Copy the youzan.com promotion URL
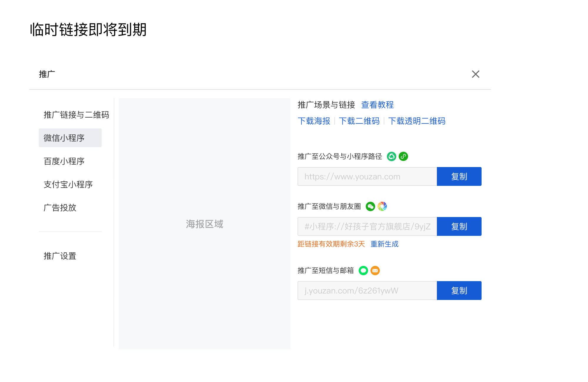Image resolution: width=588 pixels, height=382 pixels. coord(459,176)
